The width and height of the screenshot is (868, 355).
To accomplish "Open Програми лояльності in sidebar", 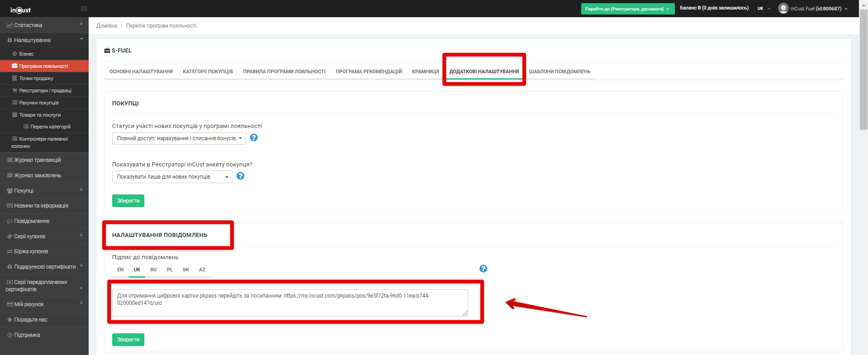I will (44, 66).
